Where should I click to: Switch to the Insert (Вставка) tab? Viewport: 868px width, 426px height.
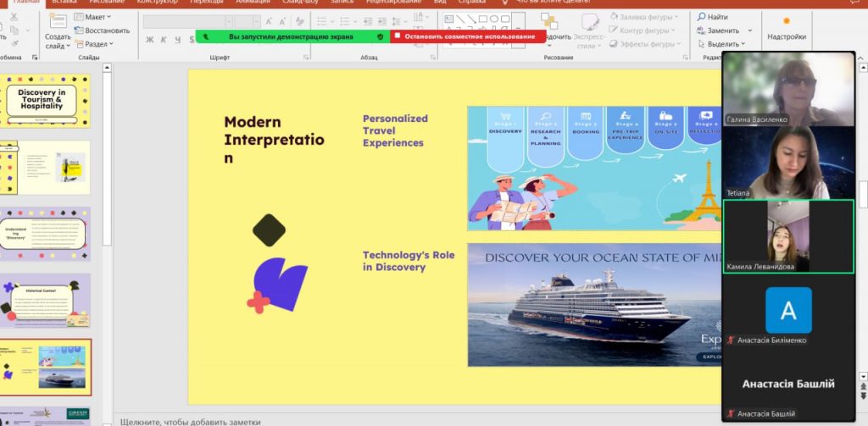coord(64,3)
